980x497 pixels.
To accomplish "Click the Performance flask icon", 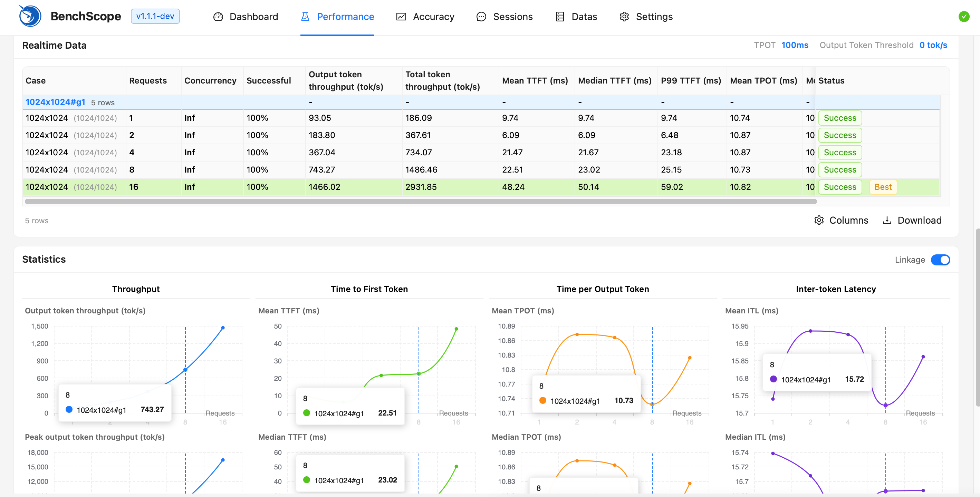I will tap(305, 17).
